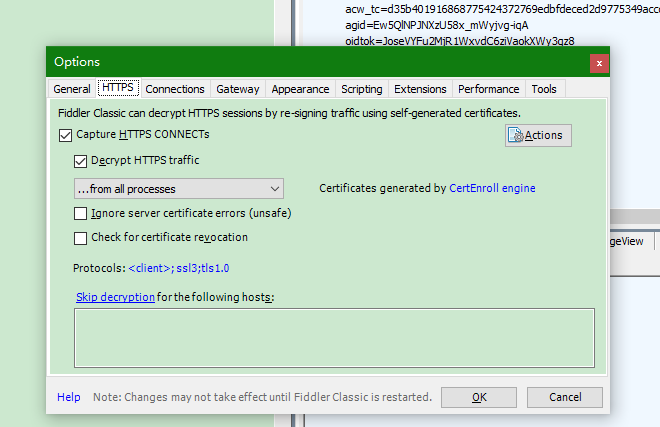Open the Help link
Screen dimensions: 660x427
click(x=69, y=397)
